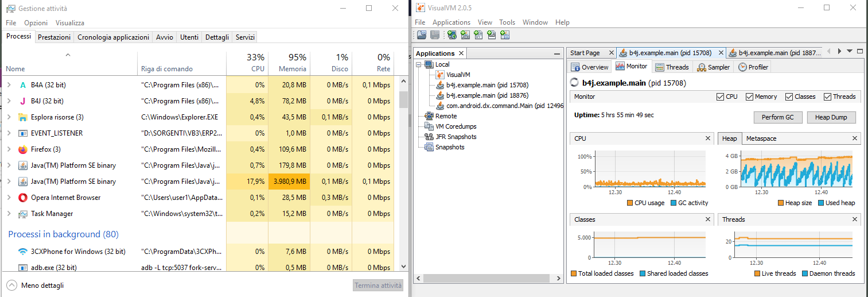Screen dimensions: 868x297
Task: Open the editor tabs dropdown list arrow
Action: [x=850, y=51]
